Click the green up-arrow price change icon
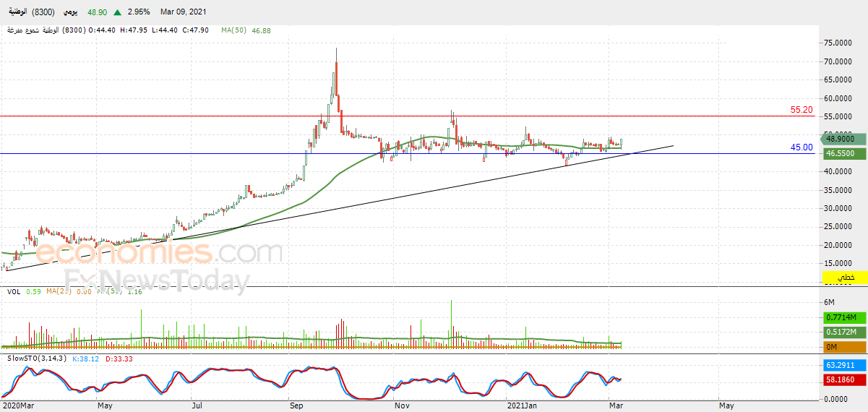This screenshot has width=868, height=412. point(117,12)
